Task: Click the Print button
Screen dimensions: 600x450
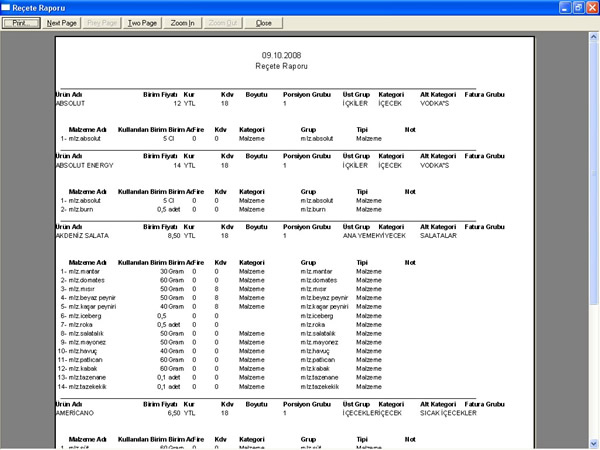Action: click(x=21, y=23)
